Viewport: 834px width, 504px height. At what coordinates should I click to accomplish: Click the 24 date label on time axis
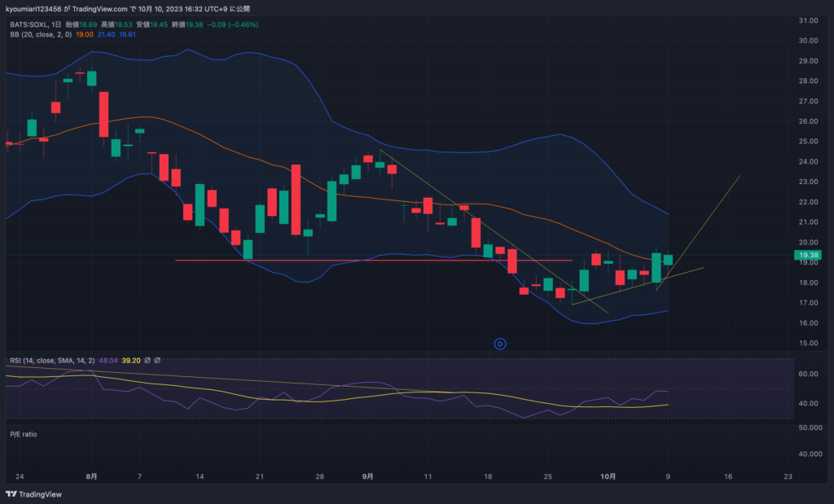coord(20,476)
